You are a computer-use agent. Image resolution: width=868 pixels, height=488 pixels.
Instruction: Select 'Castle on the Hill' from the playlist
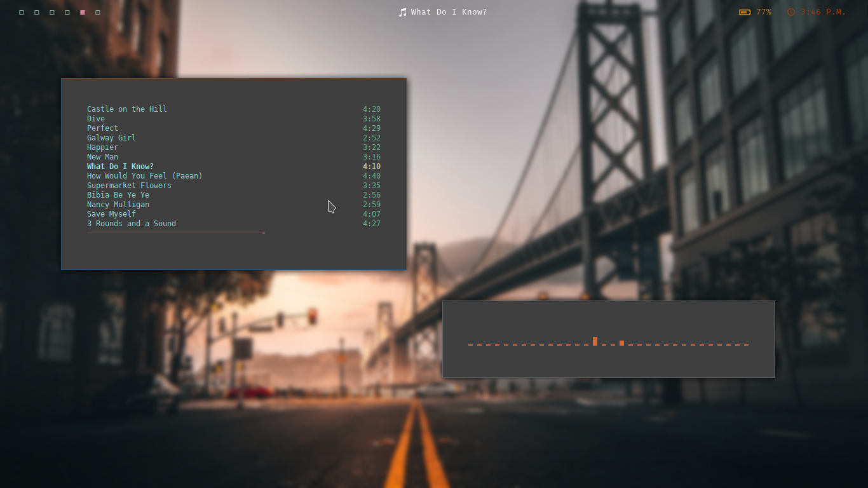pyautogui.click(x=126, y=109)
